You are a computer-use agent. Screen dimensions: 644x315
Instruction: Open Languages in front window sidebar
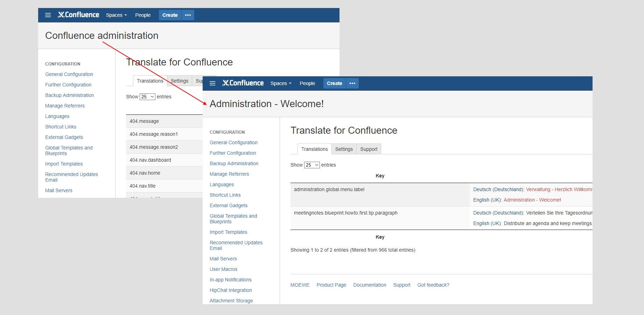[x=222, y=184]
